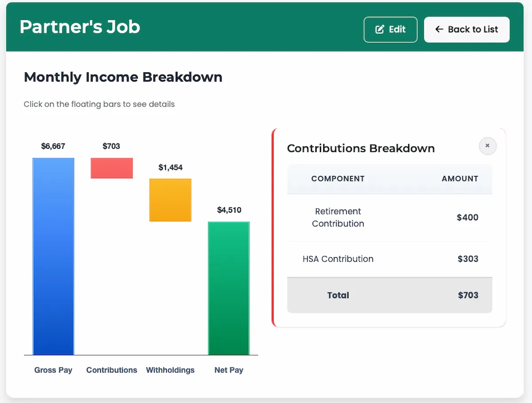Select the green Net Pay bar

point(229,288)
